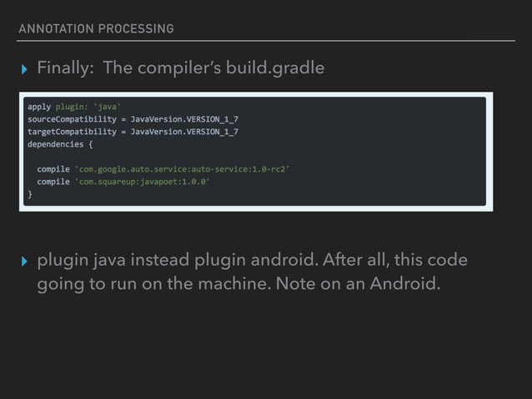Image resolution: width=532 pixels, height=399 pixels.
Task: Click the targetCompatibility code line
Action: (x=133, y=132)
